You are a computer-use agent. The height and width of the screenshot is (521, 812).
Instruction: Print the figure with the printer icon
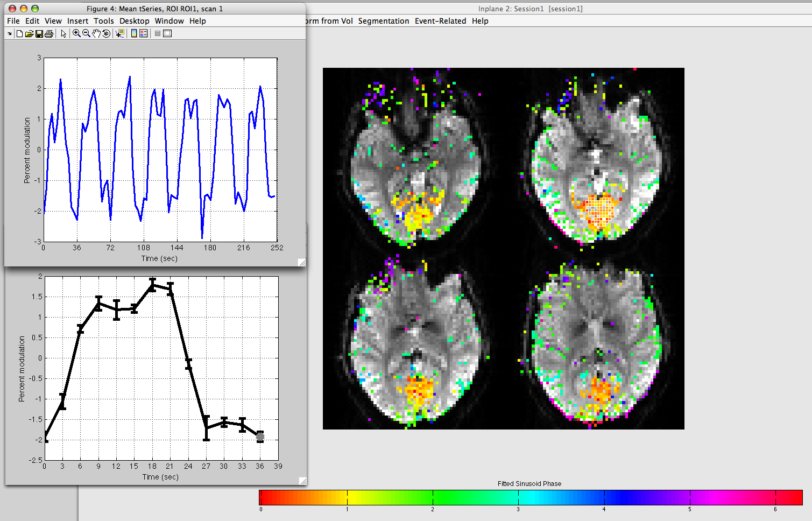49,33
